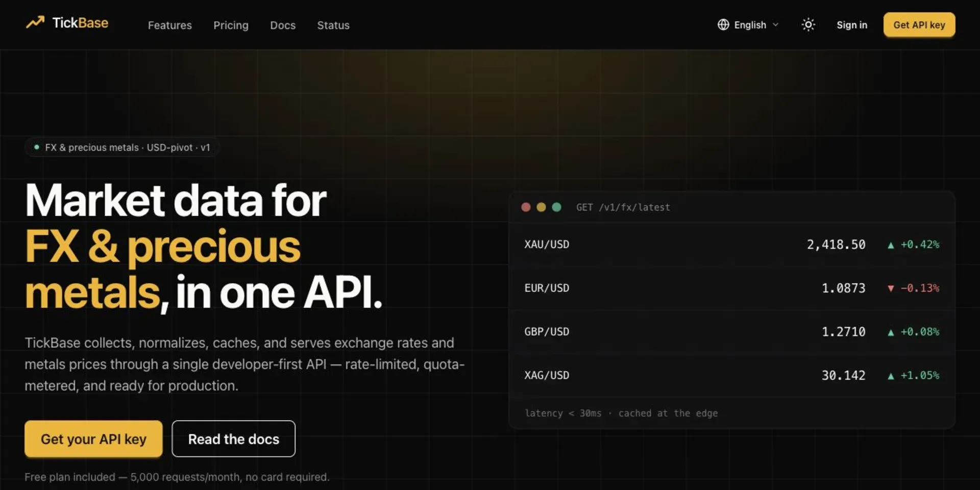Open the Status nav item
The height and width of the screenshot is (490, 980).
coord(333,25)
